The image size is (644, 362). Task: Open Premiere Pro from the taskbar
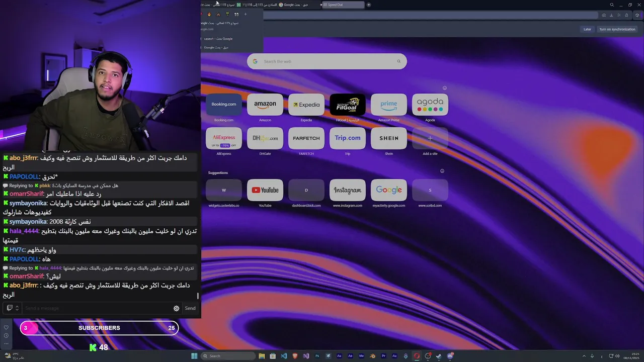click(383, 356)
